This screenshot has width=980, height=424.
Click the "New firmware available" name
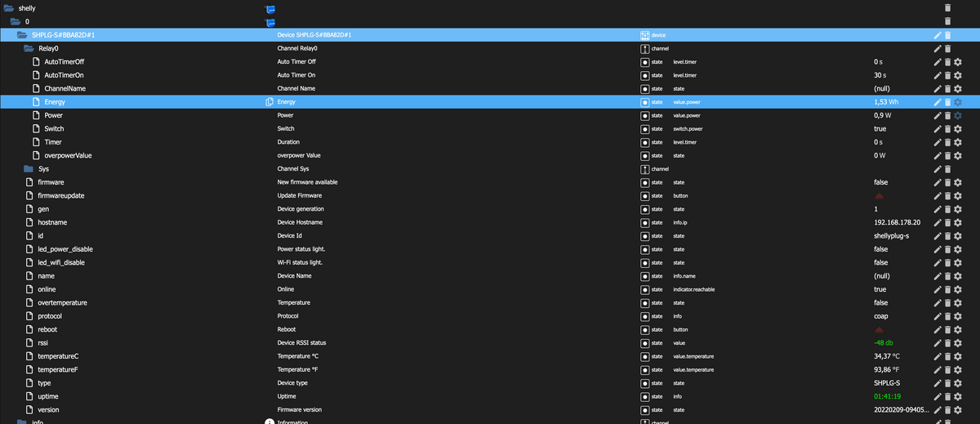point(307,182)
